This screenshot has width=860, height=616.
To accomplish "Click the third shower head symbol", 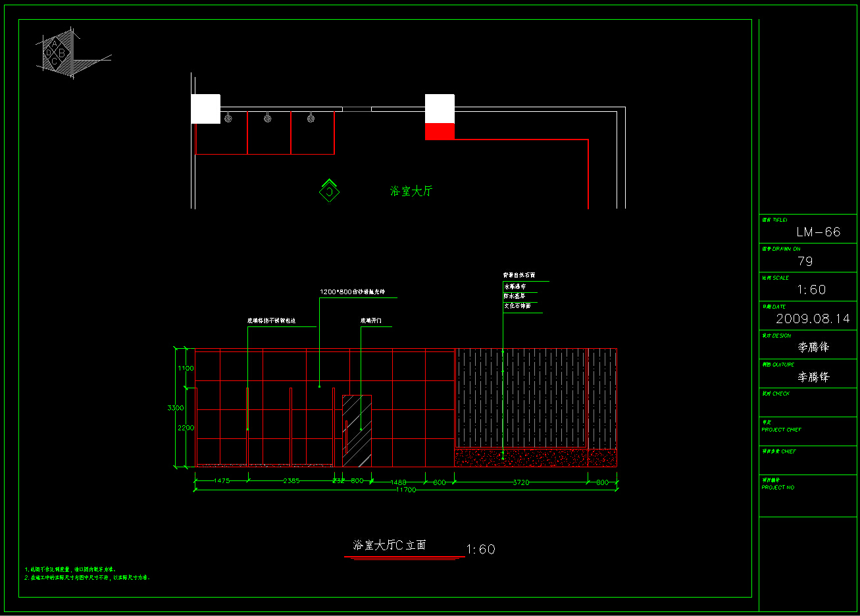I will 311,118.
